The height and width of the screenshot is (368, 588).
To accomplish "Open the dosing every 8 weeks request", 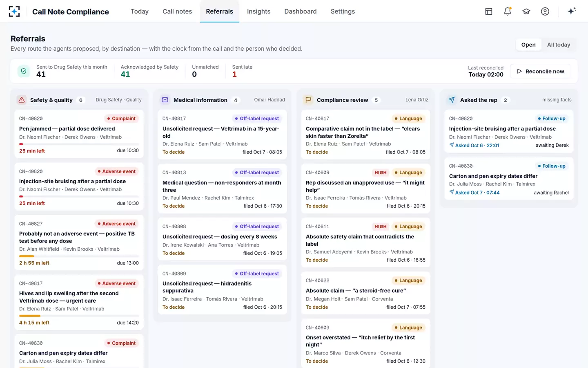I will click(x=222, y=239).
